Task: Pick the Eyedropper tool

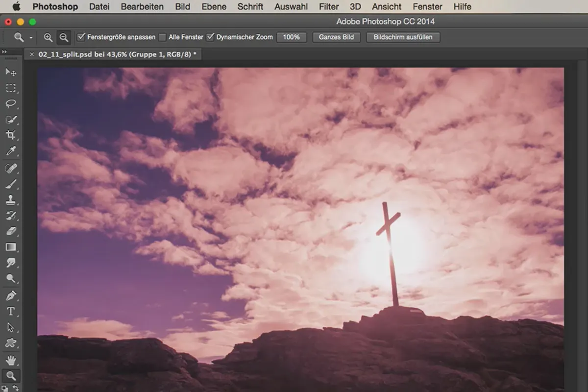Action: point(11,151)
